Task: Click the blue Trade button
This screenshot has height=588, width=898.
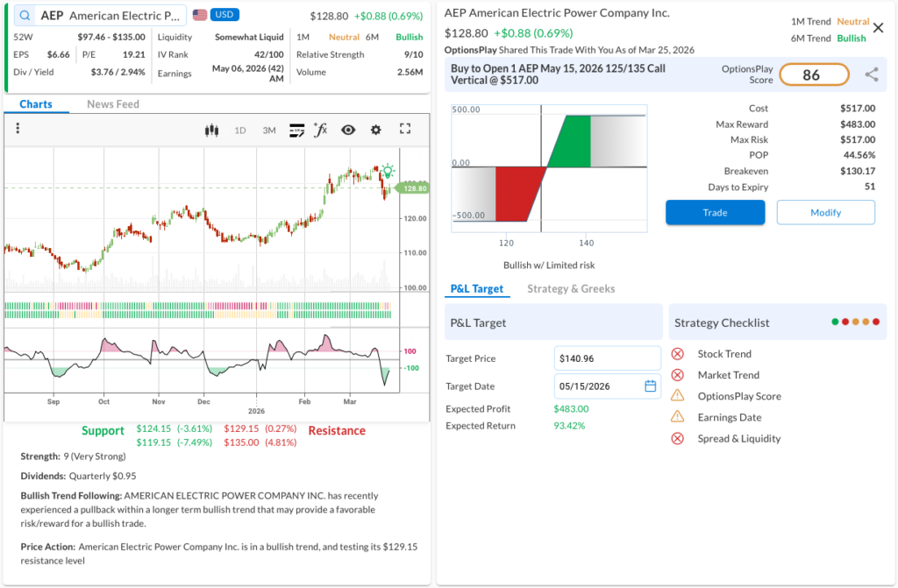Action: (x=715, y=212)
